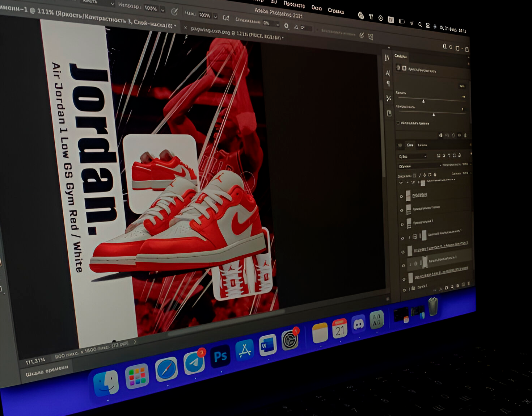Open Photoshop from the dock
The height and width of the screenshot is (416, 532).
click(220, 357)
